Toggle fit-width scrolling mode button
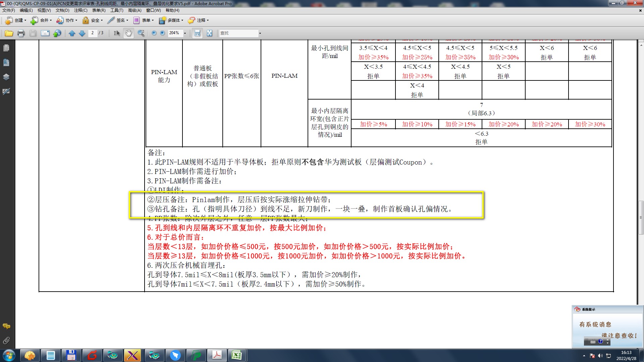The image size is (644, 362). click(x=197, y=33)
